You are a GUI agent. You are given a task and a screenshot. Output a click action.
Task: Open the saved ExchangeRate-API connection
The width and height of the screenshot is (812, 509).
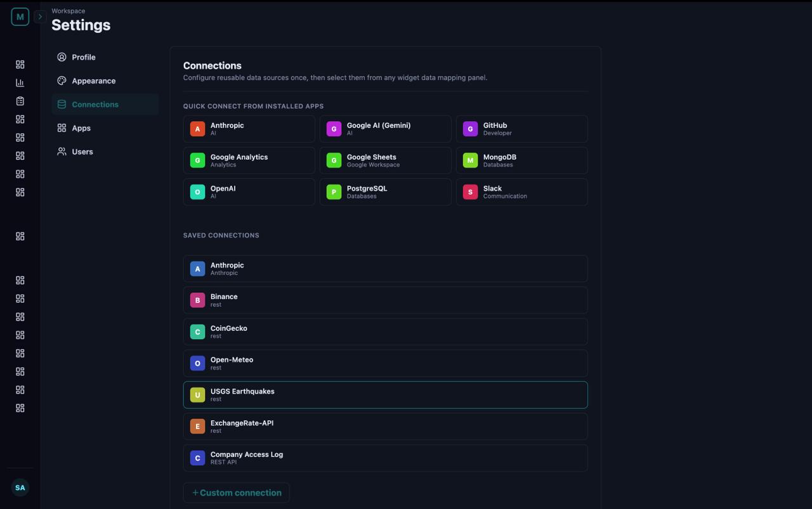[x=385, y=427]
